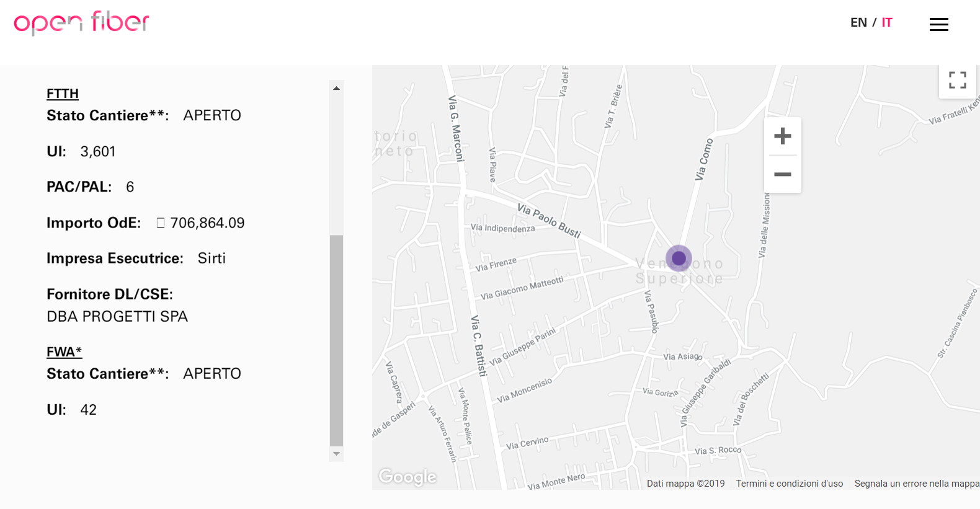Click the Google logo on map
The width and height of the screenshot is (980, 509).
pos(408,476)
